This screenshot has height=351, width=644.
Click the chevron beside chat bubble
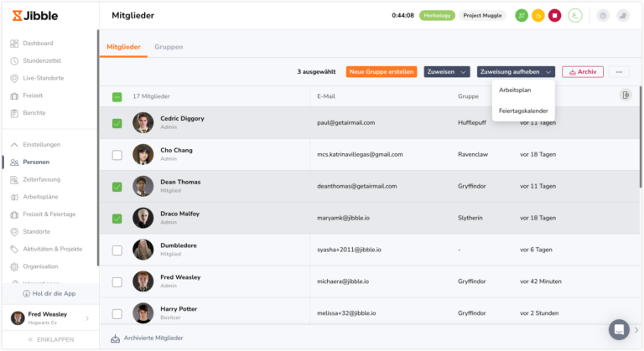(x=636, y=330)
